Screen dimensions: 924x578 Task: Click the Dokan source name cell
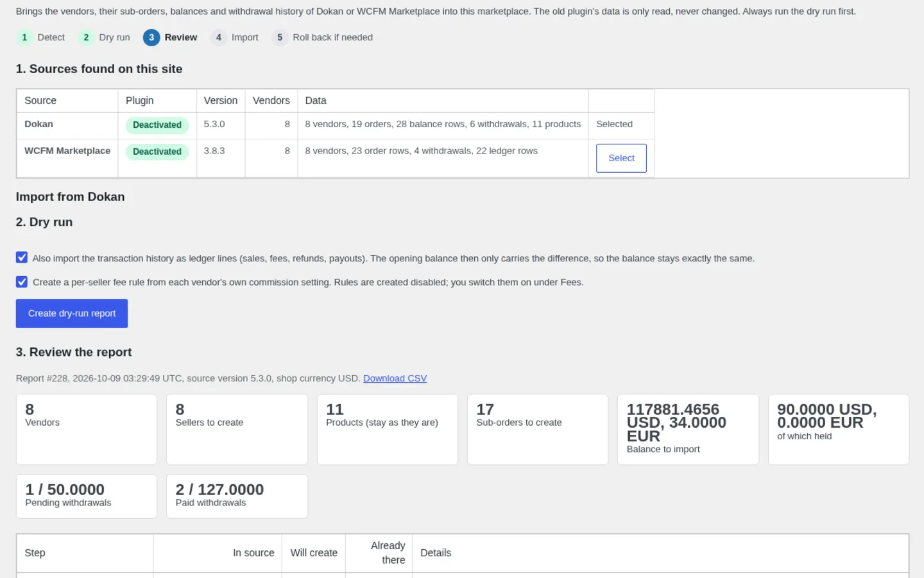pyautogui.click(x=67, y=126)
